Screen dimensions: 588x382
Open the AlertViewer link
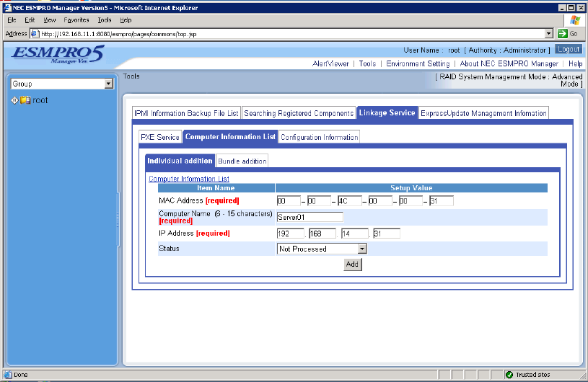[330, 63]
